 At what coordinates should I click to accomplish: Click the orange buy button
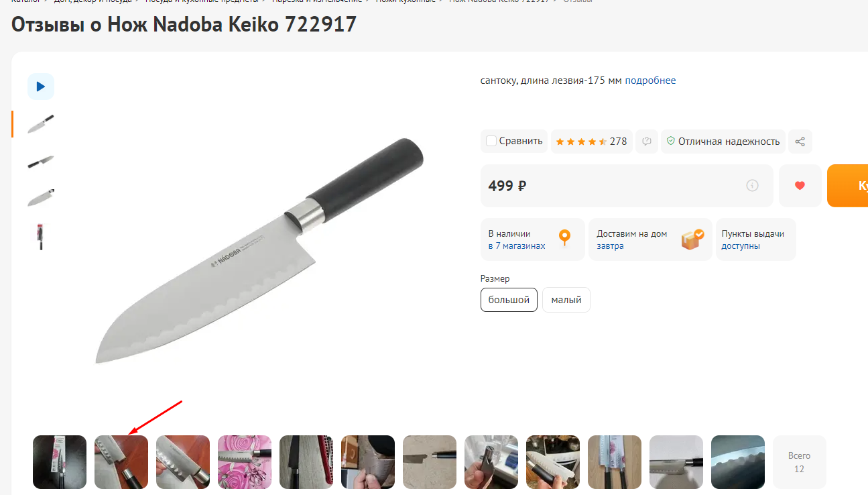(x=847, y=186)
